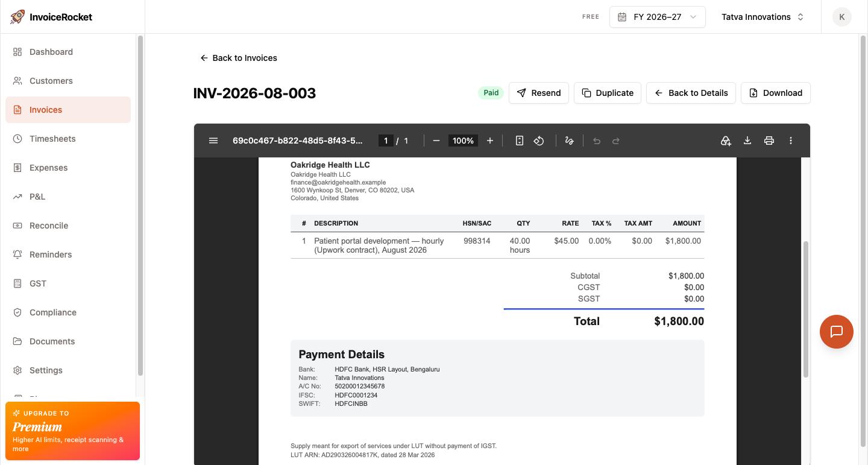This screenshot has height=465, width=868.
Task: Open the K user avatar menu
Action: (x=842, y=17)
